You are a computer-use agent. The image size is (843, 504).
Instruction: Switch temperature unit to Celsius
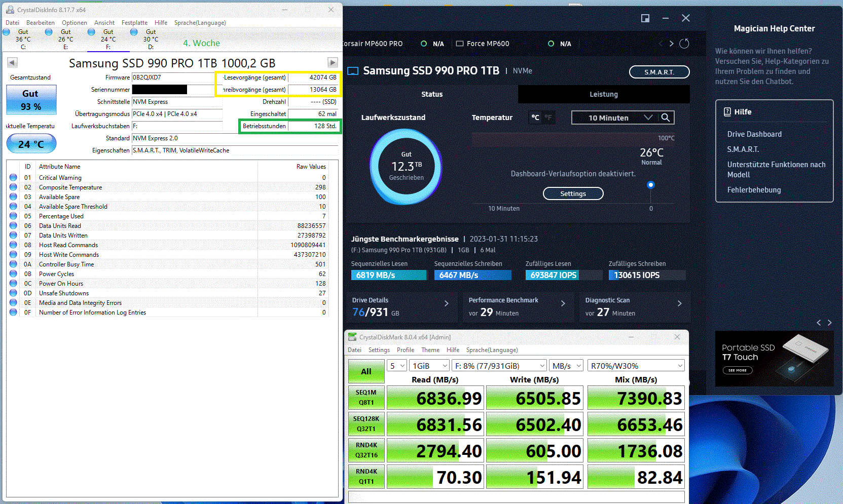click(x=535, y=118)
